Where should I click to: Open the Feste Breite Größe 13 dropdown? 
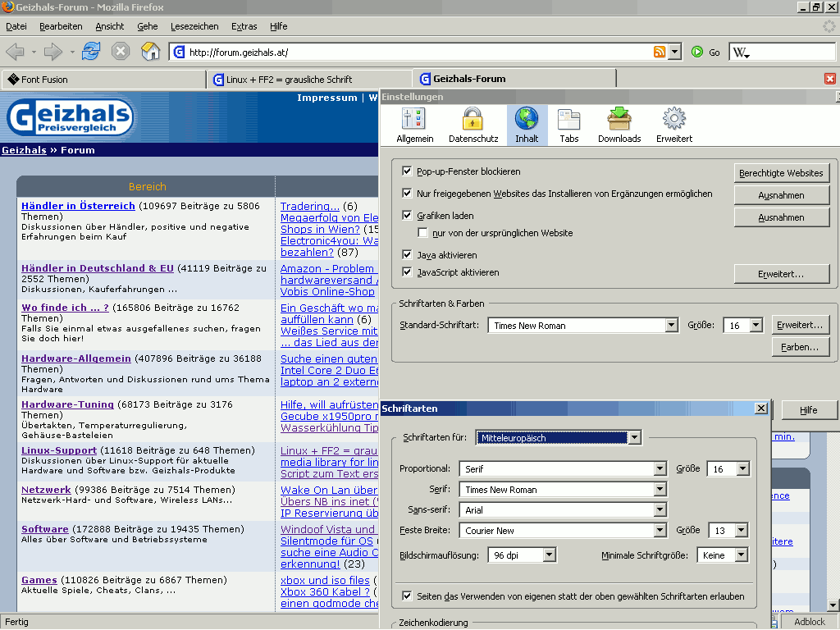pyautogui.click(x=728, y=530)
